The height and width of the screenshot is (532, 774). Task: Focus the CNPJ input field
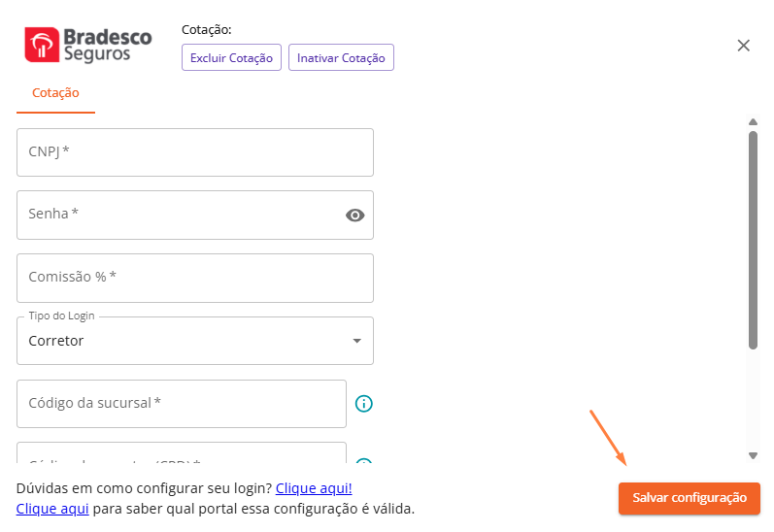point(195,152)
